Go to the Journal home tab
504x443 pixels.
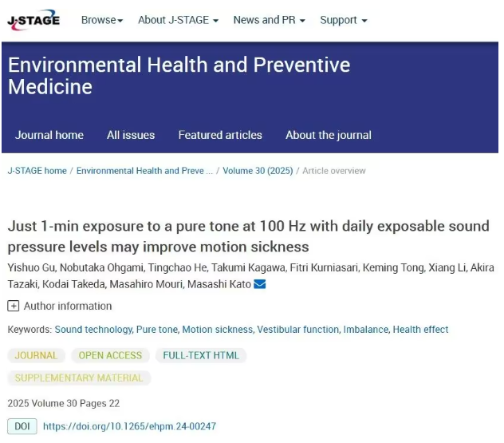pos(49,135)
